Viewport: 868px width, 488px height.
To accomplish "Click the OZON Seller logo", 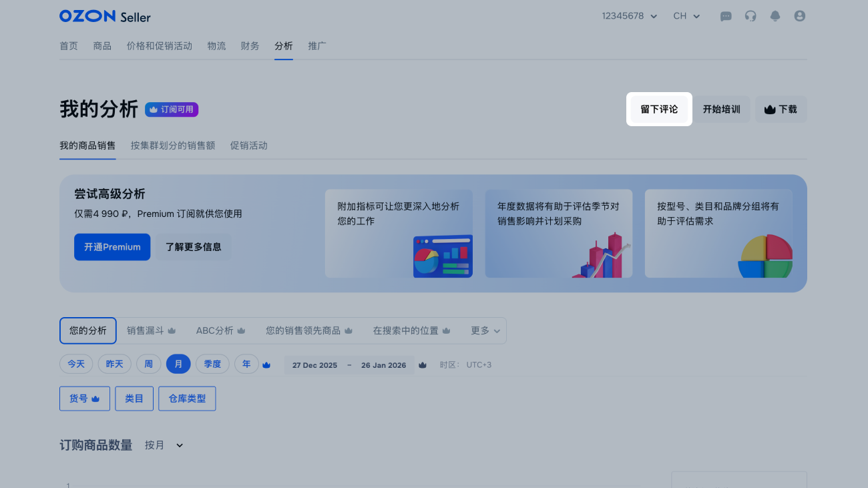I will 105,16.
